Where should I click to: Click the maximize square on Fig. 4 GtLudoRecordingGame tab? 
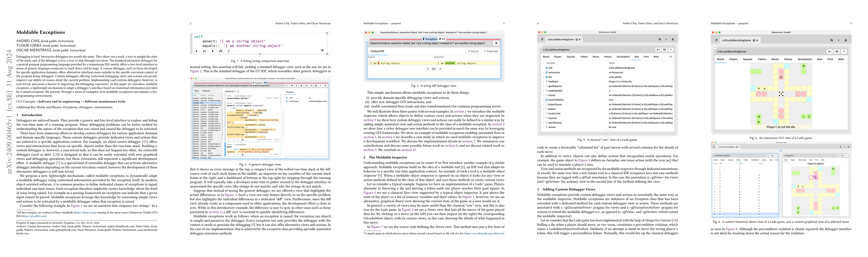pos(577,39)
